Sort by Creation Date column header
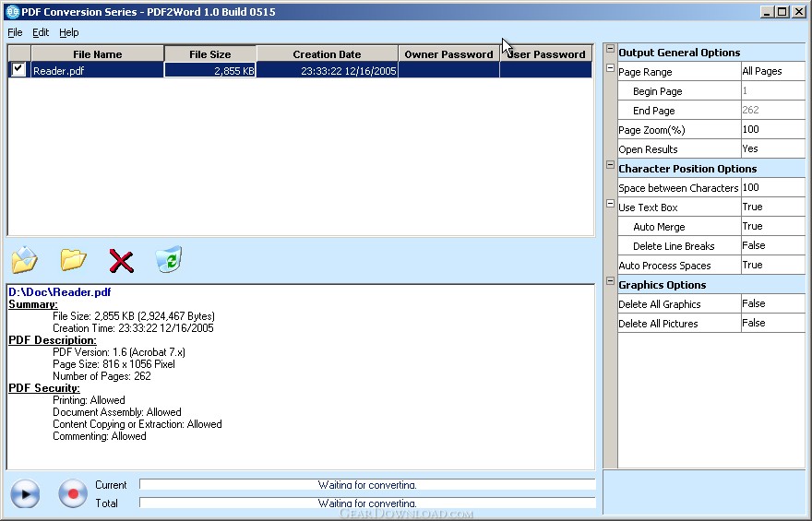The height and width of the screenshot is (521, 812). 327,53
